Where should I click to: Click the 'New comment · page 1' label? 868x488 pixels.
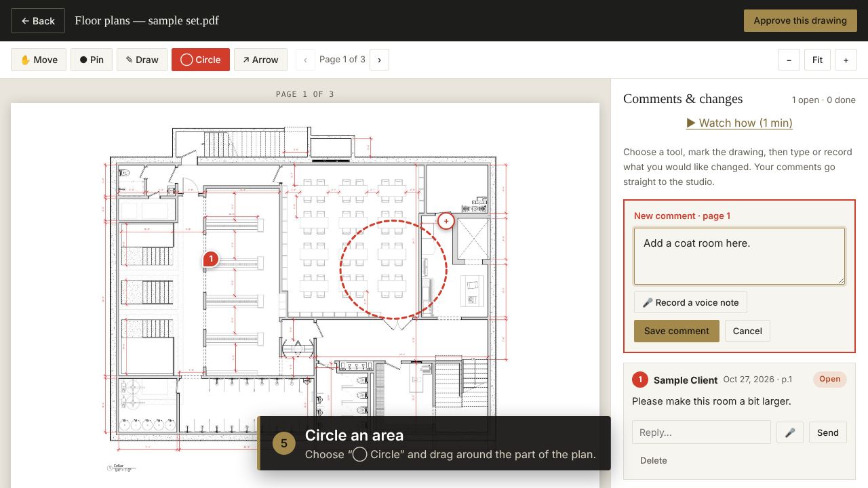tap(682, 216)
